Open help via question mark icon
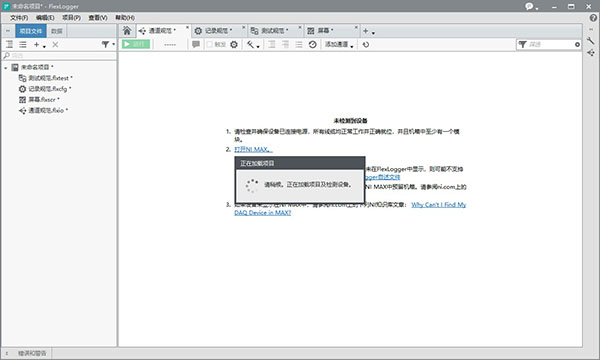Viewport: 600px width, 360px height. [593, 18]
